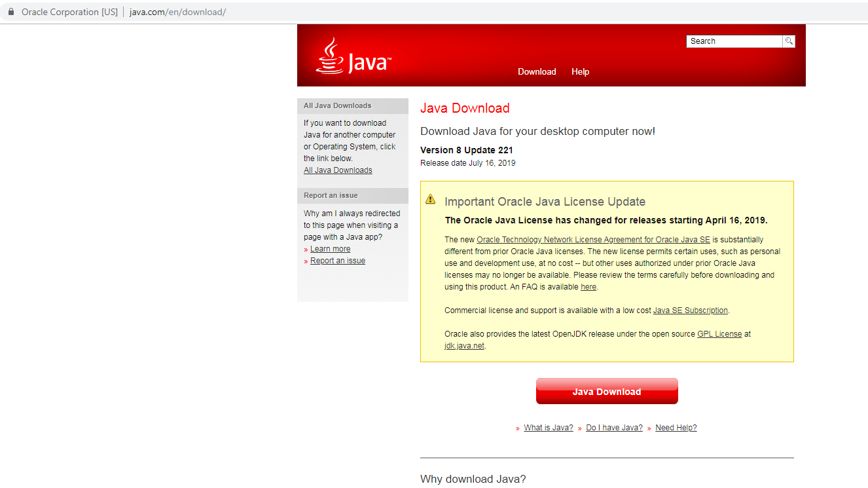
Task: Click the FAQ 'here' link
Action: pyautogui.click(x=588, y=287)
